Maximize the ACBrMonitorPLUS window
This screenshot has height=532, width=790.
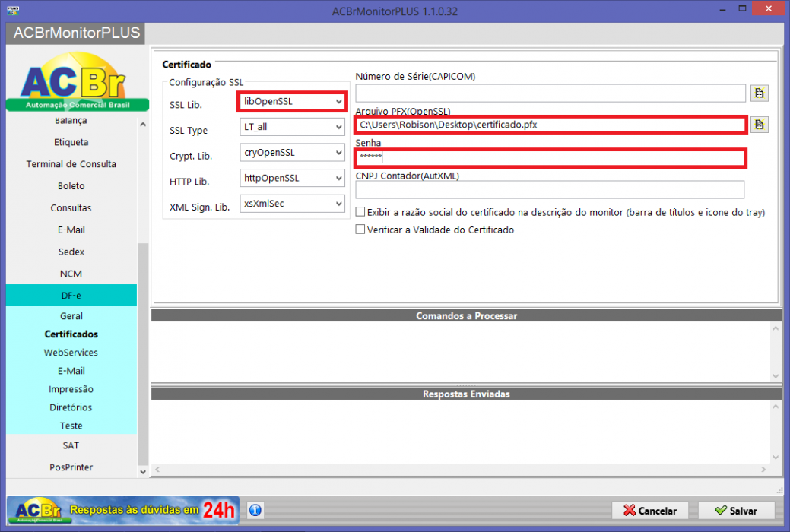pos(742,8)
